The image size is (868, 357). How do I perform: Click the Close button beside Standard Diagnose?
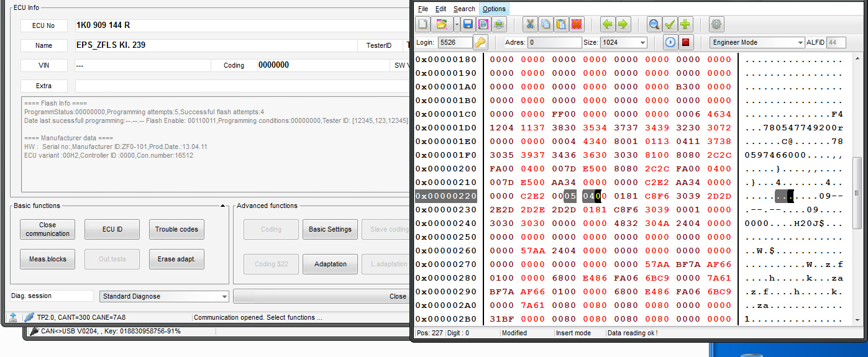(x=322, y=296)
